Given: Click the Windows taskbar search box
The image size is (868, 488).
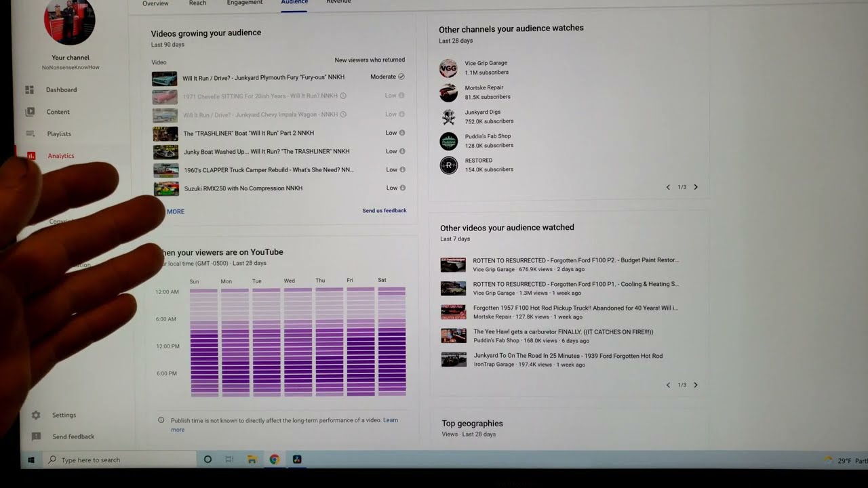Looking at the screenshot, I should point(119,460).
